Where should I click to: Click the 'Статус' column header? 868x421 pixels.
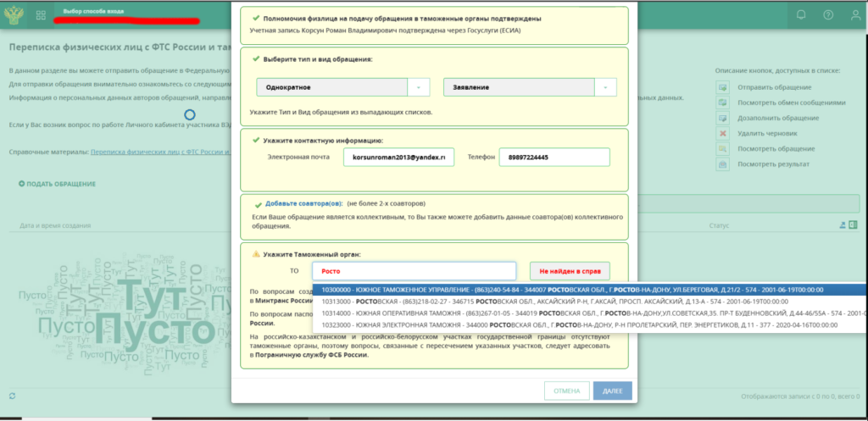(719, 225)
